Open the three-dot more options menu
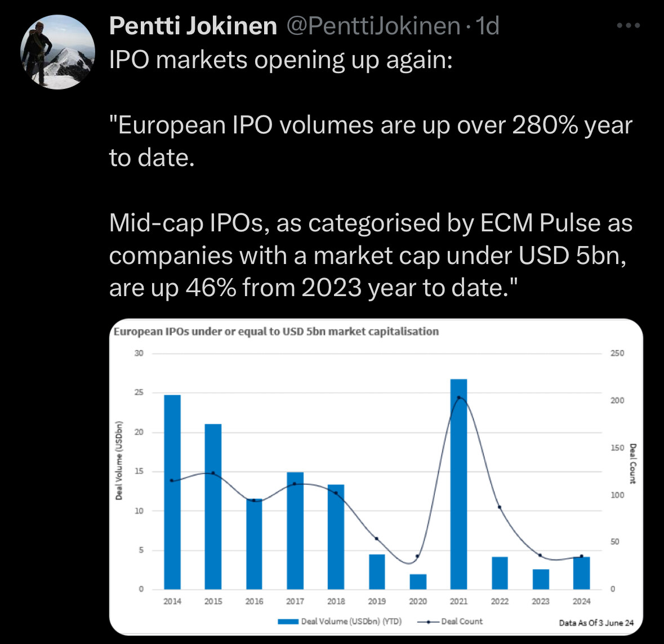664x644 pixels. point(628,26)
